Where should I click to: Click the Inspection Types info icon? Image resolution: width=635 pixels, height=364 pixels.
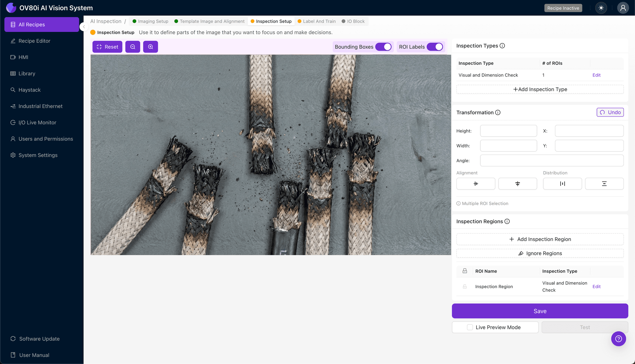[x=502, y=46]
